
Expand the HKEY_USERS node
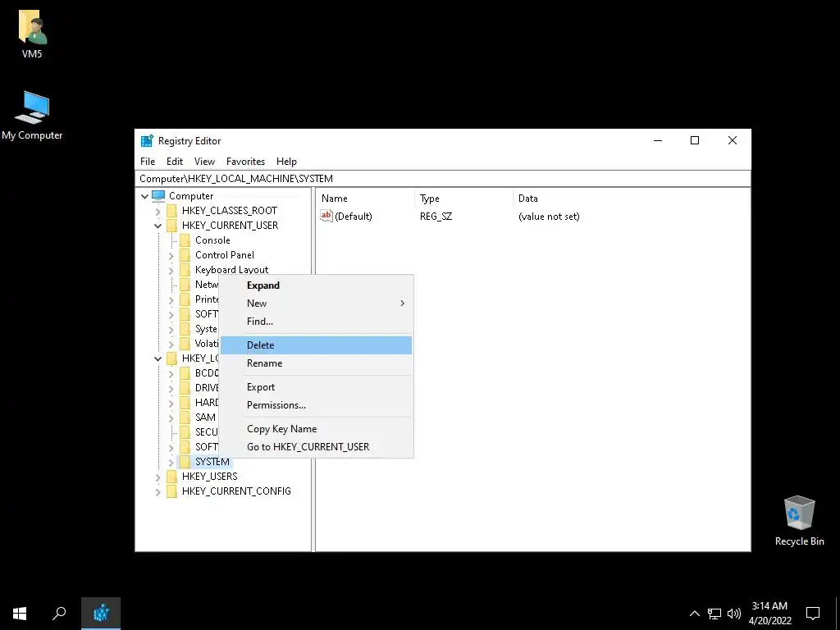(158, 477)
